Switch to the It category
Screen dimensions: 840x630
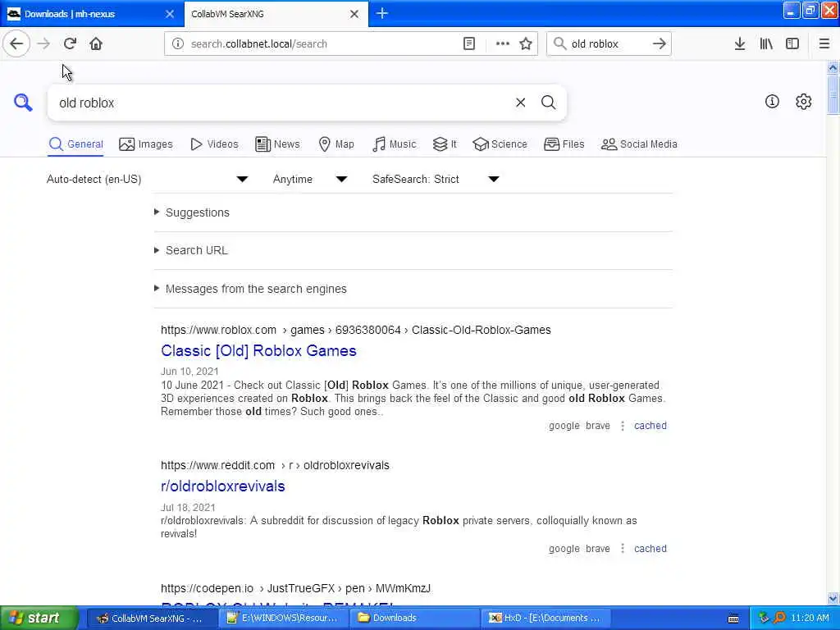[x=445, y=144]
